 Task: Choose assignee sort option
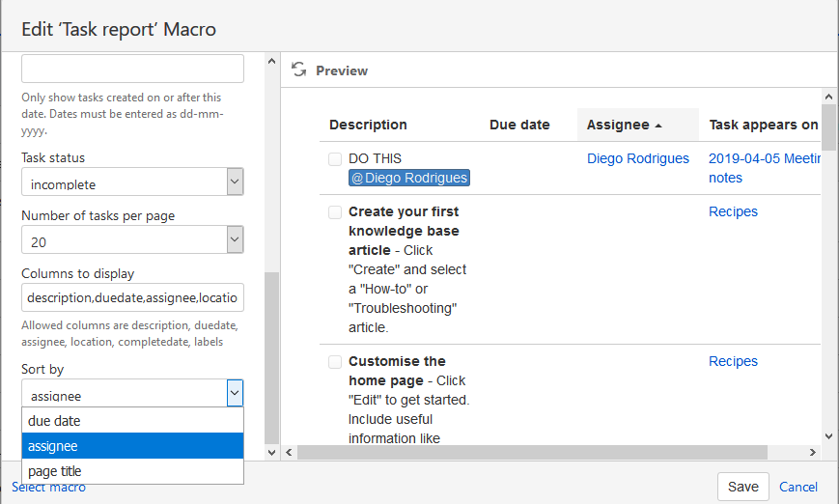(132, 446)
